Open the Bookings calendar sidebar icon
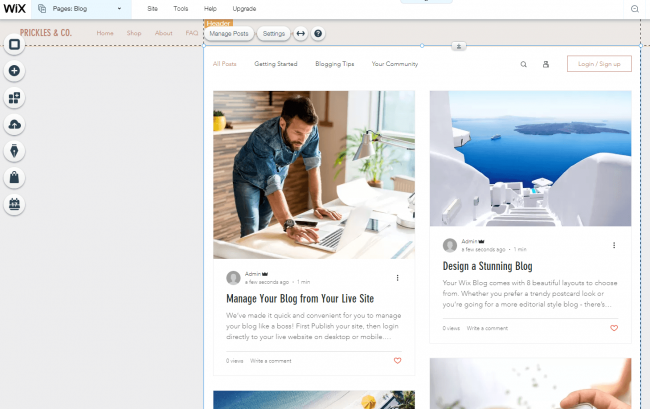Image resolution: width=650 pixels, height=409 pixels. 15,204
